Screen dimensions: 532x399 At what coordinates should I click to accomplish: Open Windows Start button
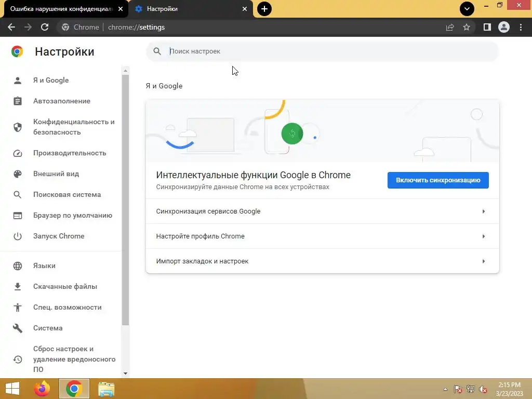[x=12, y=389]
